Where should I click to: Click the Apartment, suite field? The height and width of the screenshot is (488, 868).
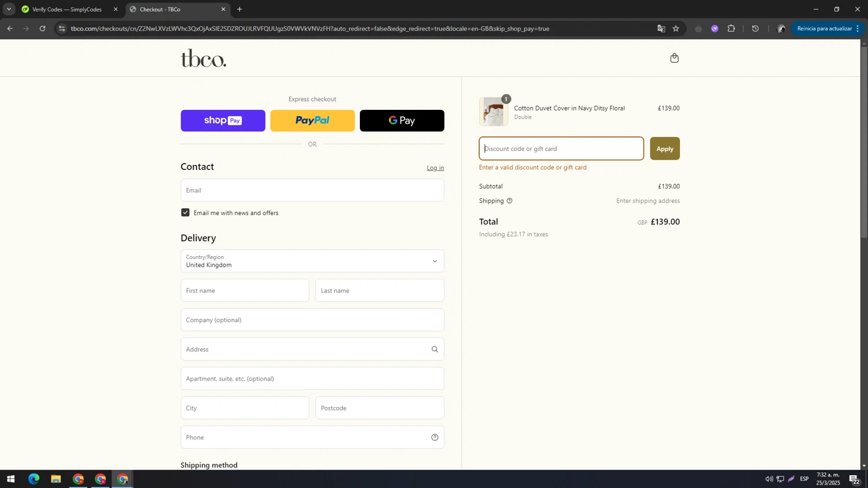click(312, 379)
